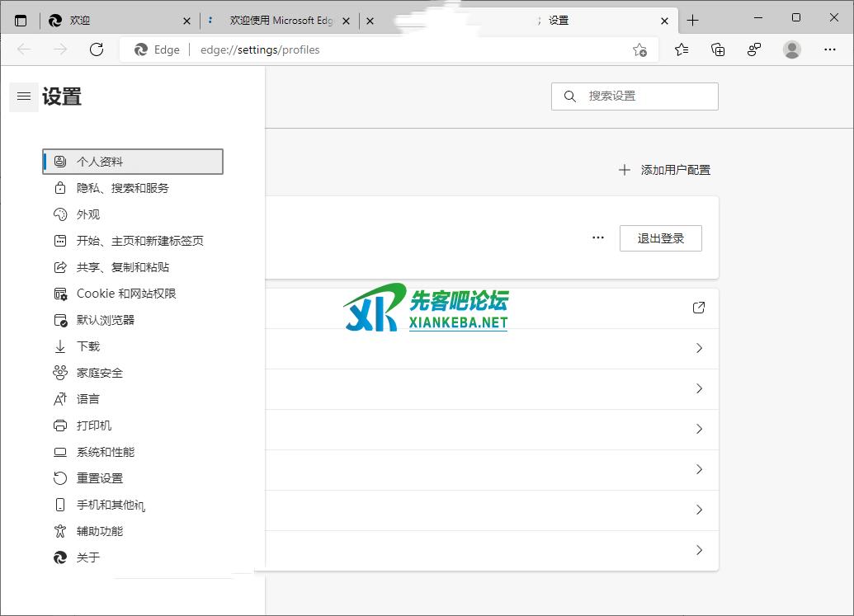Screen dimensions: 854x616
Task: Click the user profile avatar icon
Action: (792, 49)
